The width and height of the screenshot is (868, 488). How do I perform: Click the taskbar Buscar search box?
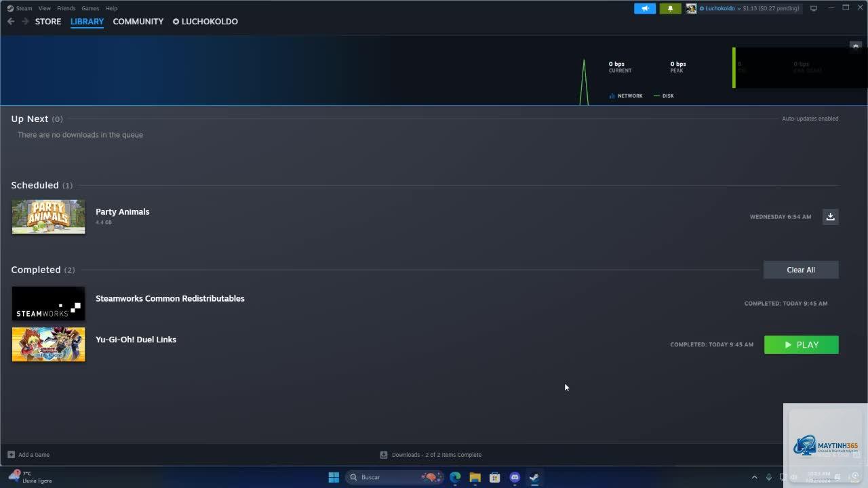pos(395,477)
